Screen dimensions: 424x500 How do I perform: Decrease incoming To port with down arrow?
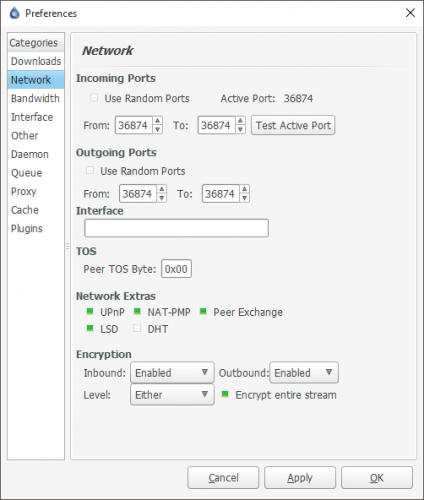coord(240,129)
